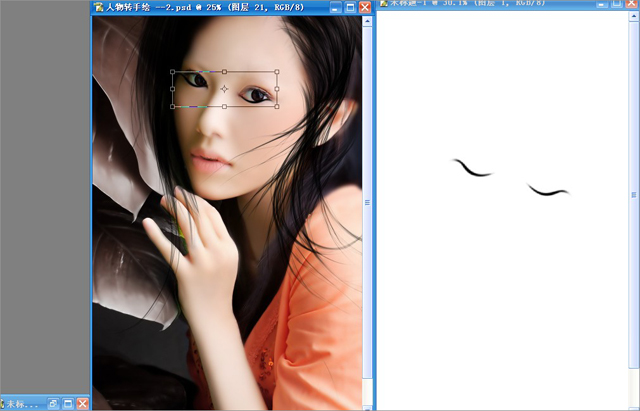
Task: Click the top-left transform handle
Action: [173, 72]
